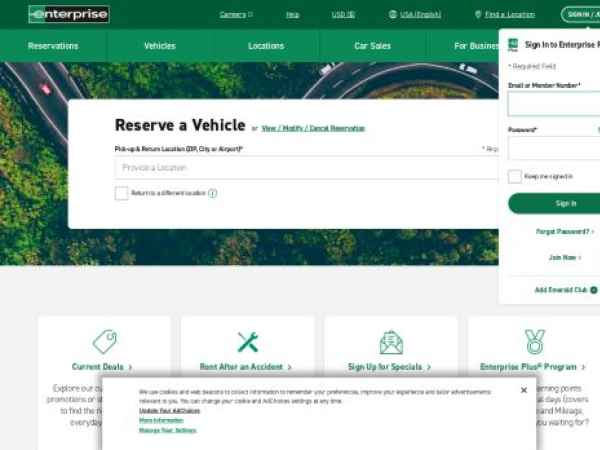Click Current Deals heading link

pos(98,367)
